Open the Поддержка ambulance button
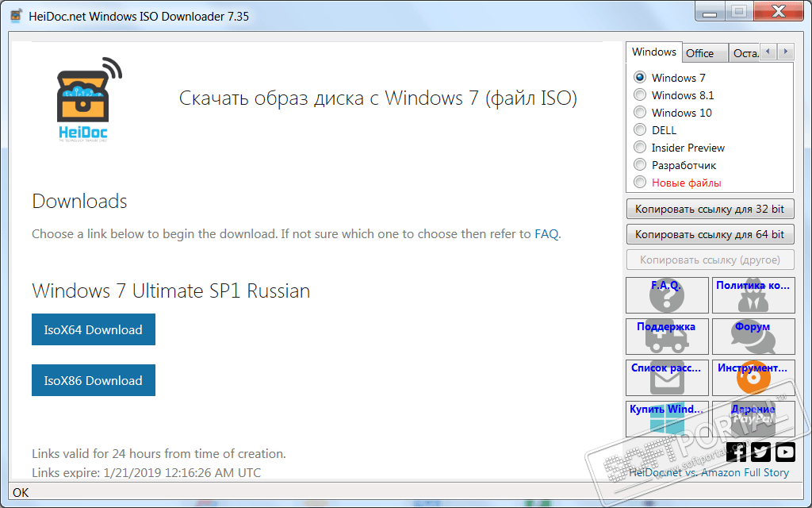The height and width of the screenshot is (508, 812). [667, 337]
